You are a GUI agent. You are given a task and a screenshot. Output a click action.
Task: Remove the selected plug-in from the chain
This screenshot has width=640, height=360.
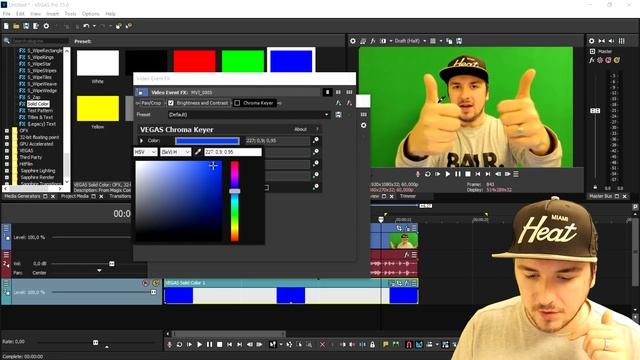(x=349, y=103)
